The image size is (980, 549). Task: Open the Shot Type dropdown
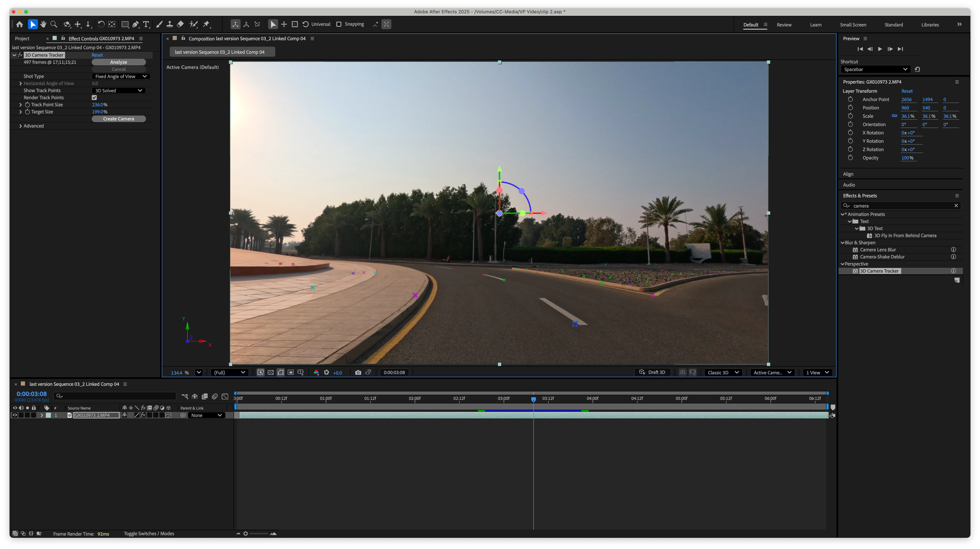pyautogui.click(x=121, y=76)
